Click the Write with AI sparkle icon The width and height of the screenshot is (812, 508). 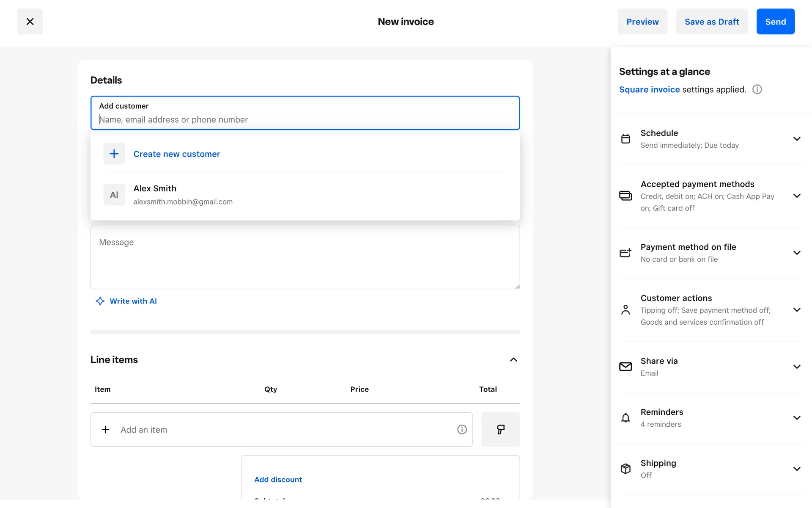(x=100, y=301)
